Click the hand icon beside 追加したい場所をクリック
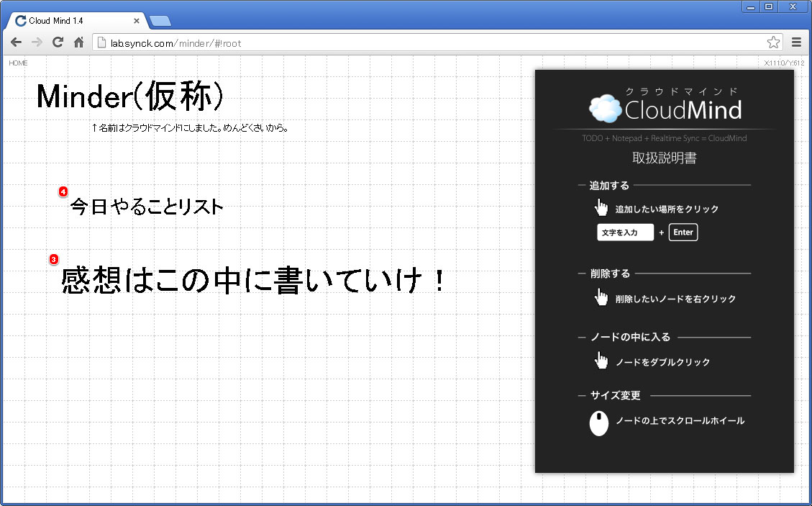The height and width of the screenshot is (506, 812). pyautogui.click(x=601, y=207)
